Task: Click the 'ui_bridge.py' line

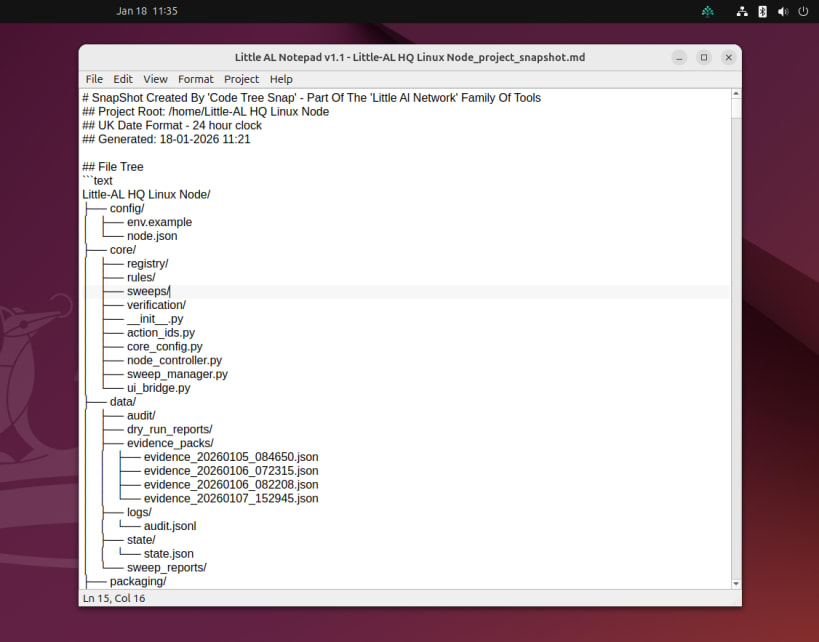Action: [x=158, y=388]
